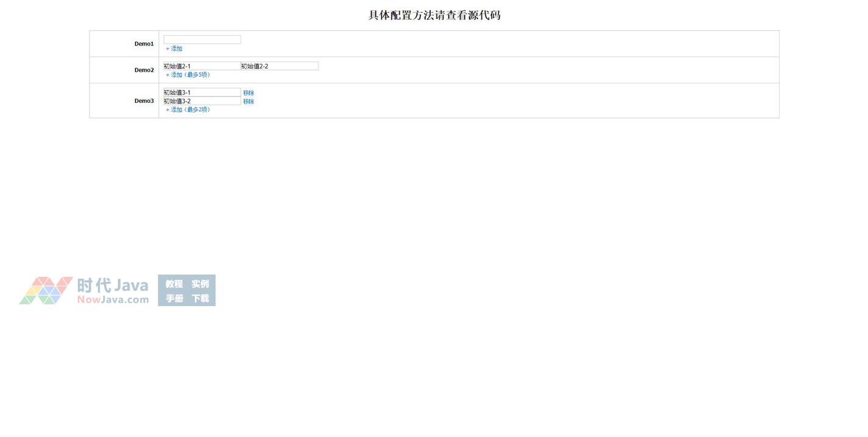The image size is (868, 437).
Task: Select the 初始值3-1 text field
Action: (202, 93)
